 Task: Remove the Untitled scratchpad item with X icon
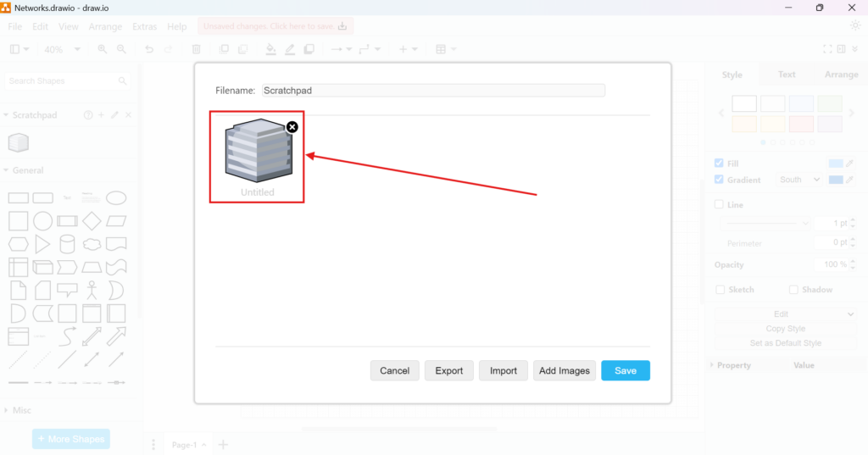click(292, 127)
